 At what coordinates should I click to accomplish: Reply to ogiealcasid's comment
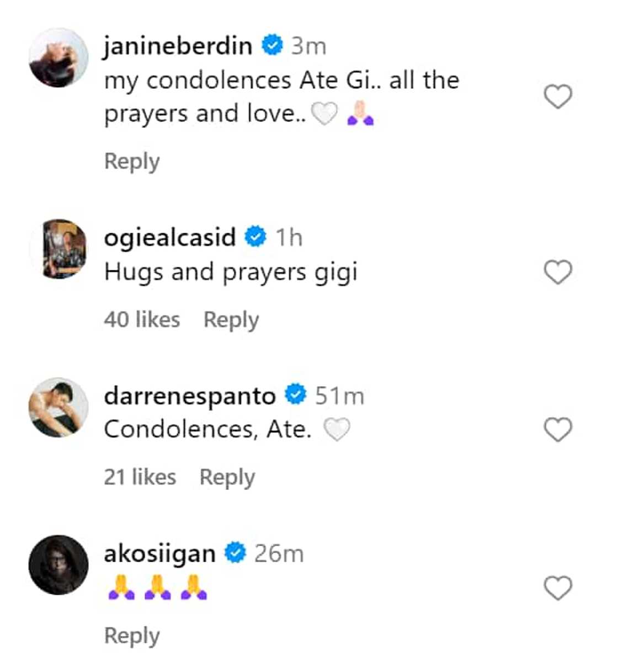(231, 320)
